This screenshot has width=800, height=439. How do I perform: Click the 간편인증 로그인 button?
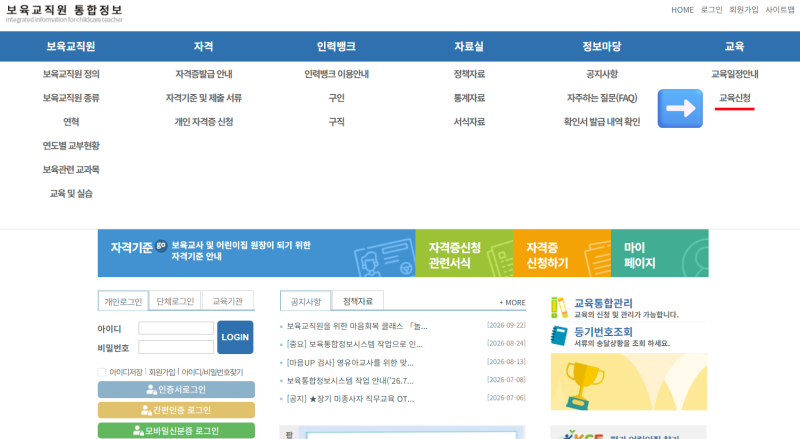tap(176, 410)
